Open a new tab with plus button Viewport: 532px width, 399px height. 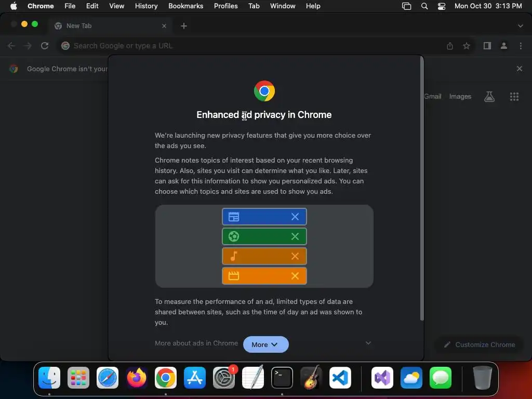tap(184, 26)
